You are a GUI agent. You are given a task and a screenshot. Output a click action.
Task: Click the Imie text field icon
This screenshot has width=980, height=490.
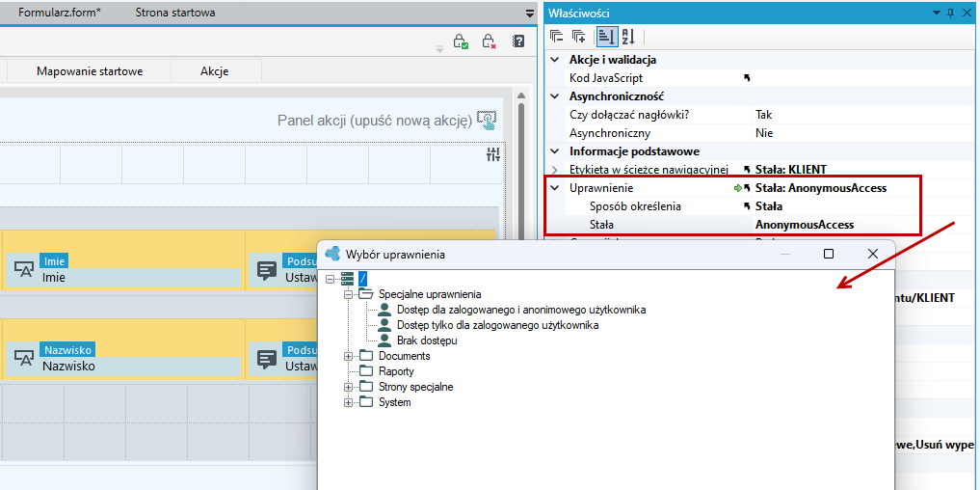[24, 270]
